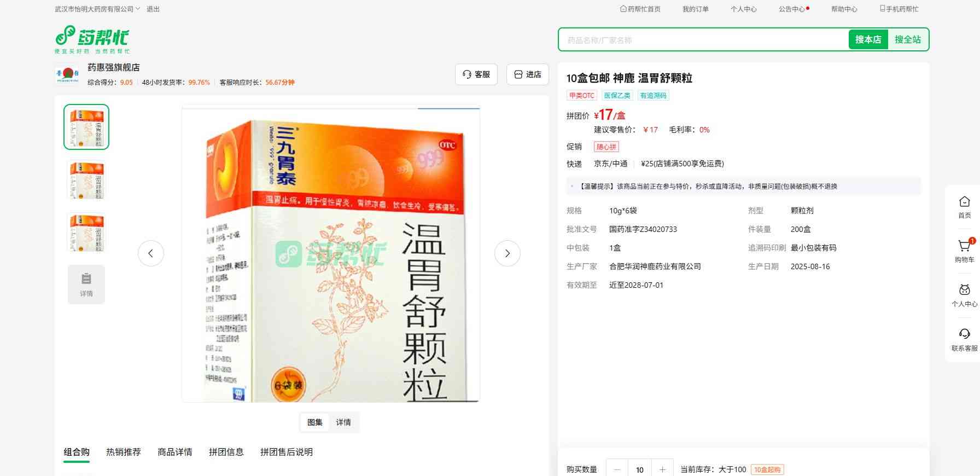This screenshot has height=476, width=980.
Task: Open the 拼团售后说明 tab
Action: (287, 452)
